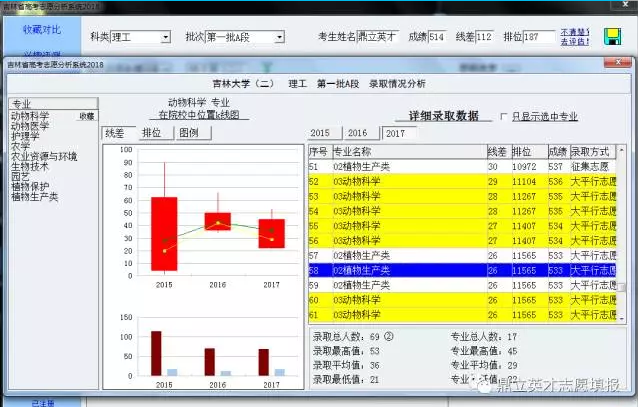Click the 排位 field showing 187
638x407 pixels.
pos(539,37)
